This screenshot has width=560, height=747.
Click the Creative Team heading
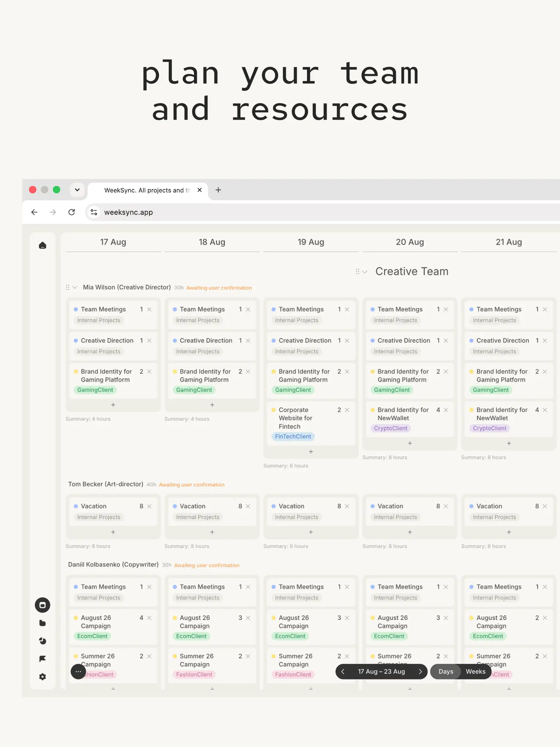412,271
